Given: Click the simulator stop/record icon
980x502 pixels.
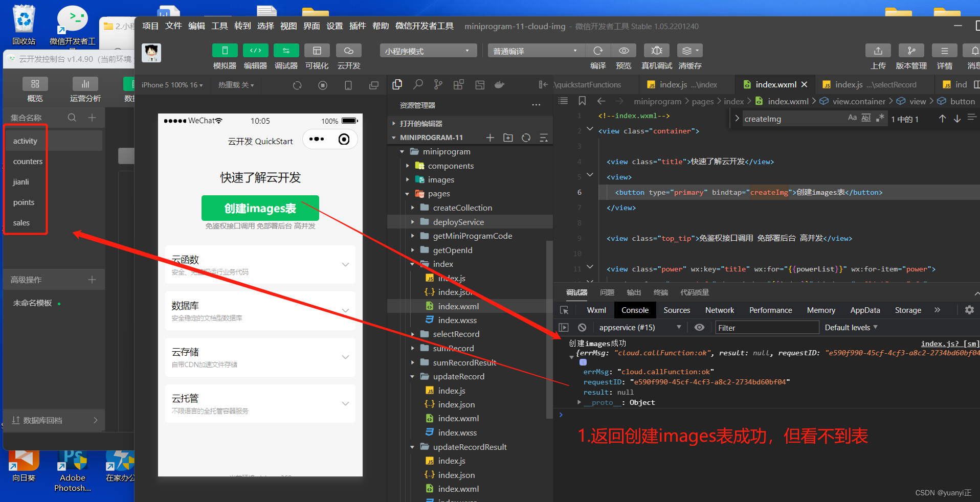Looking at the screenshot, I should coord(323,85).
